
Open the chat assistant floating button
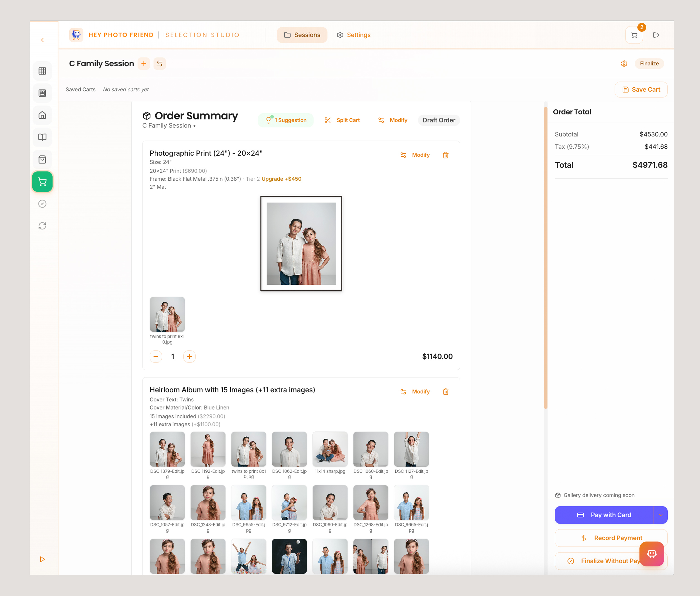click(651, 554)
